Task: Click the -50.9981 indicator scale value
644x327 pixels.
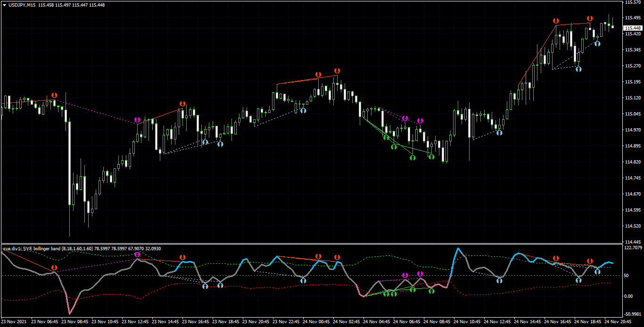Action: pyautogui.click(x=632, y=314)
